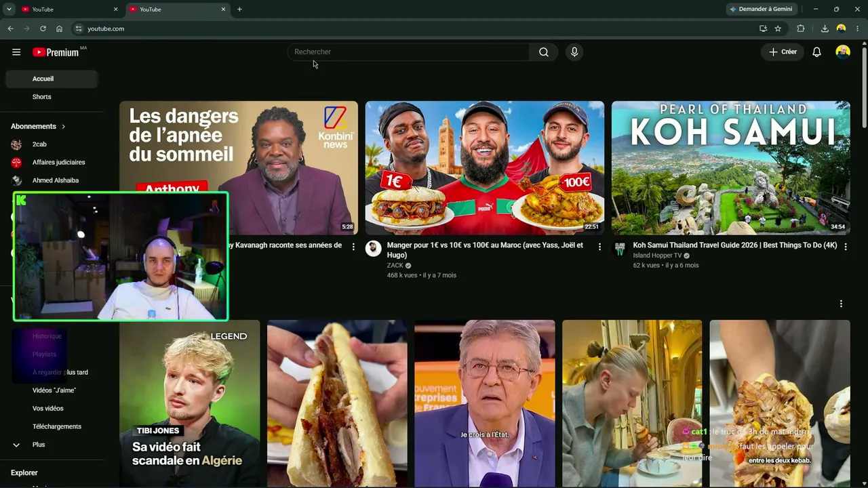Image resolution: width=868 pixels, height=488 pixels.
Task: Open more options for Manger pour 1€ video
Action: coord(599,247)
